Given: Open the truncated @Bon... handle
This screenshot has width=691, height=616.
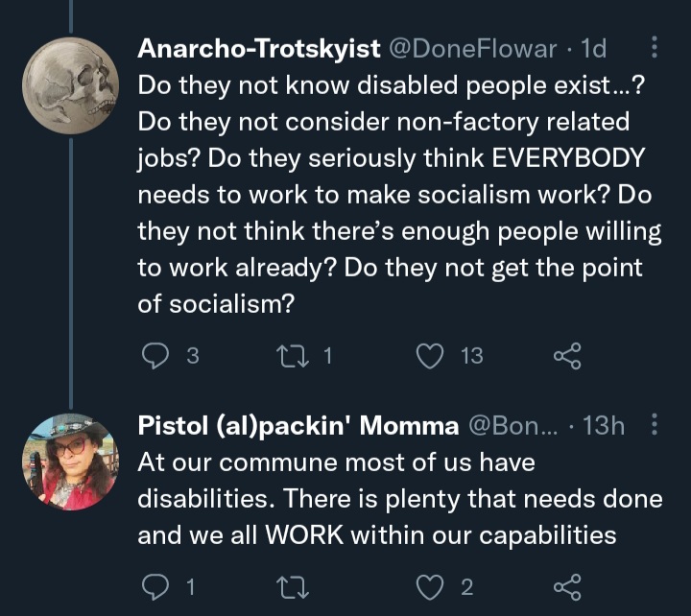Looking at the screenshot, I should [x=512, y=426].
